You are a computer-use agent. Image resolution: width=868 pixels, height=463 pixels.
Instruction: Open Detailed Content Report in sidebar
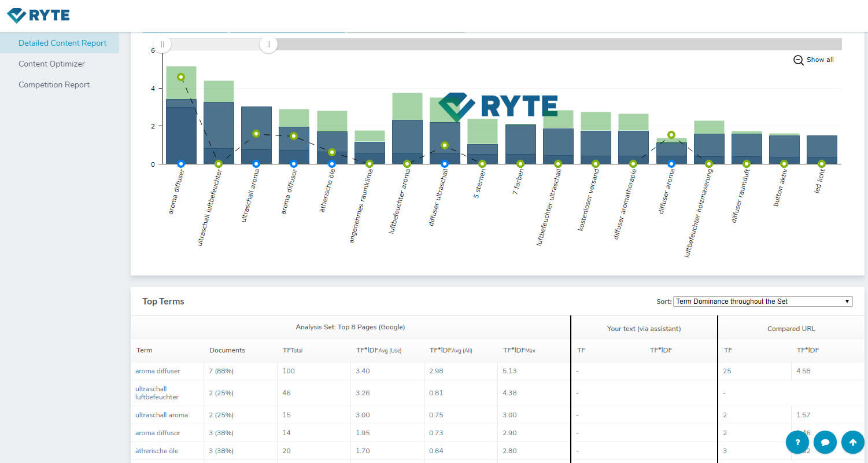[x=62, y=43]
